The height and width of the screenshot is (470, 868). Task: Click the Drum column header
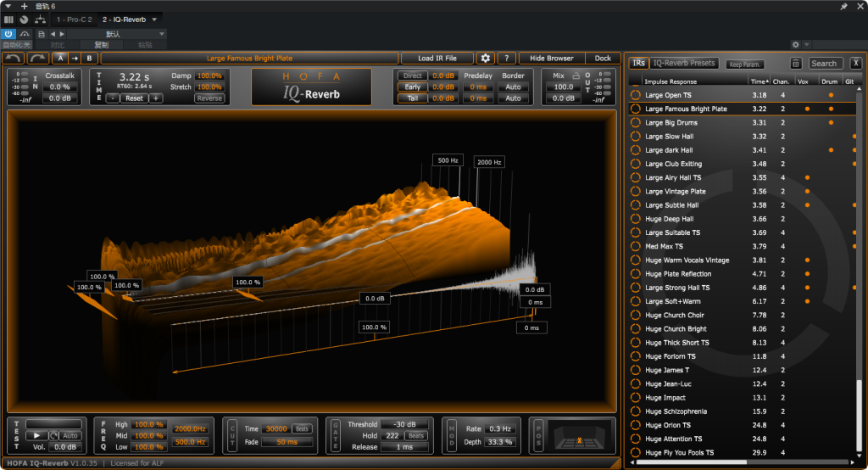coord(829,81)
